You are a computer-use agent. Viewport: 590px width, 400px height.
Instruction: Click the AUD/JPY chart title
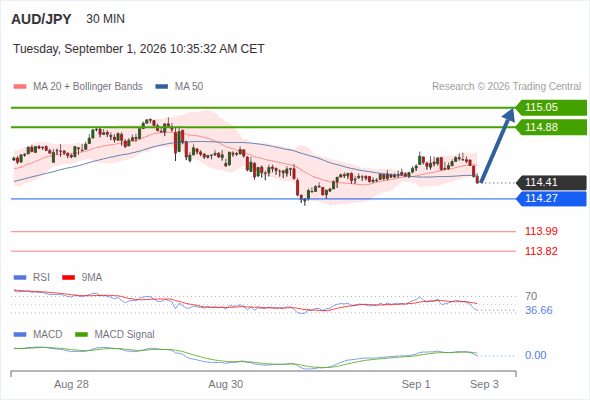tap(41, 19)
